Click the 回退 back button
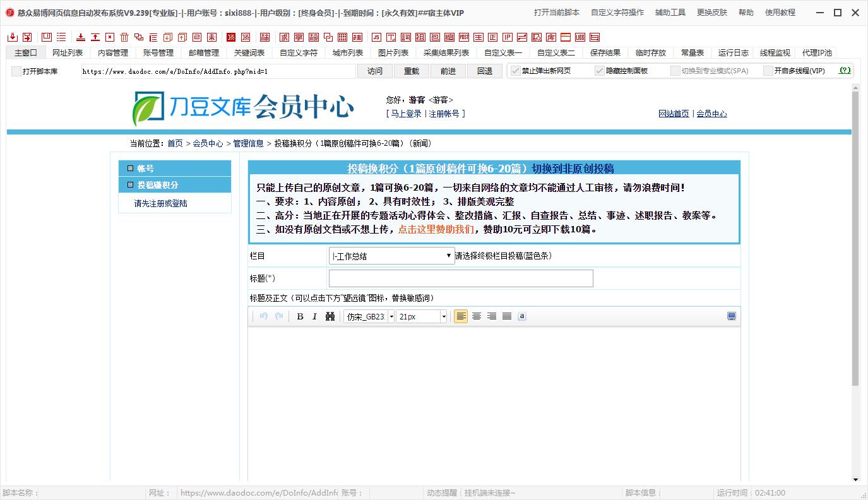 (x=485, y=71)
